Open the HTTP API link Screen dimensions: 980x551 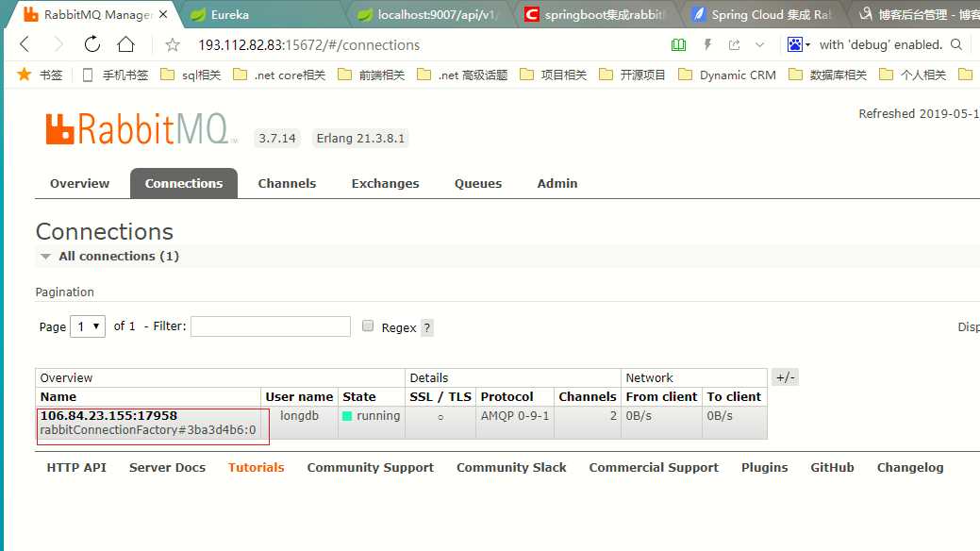(76, 468)
